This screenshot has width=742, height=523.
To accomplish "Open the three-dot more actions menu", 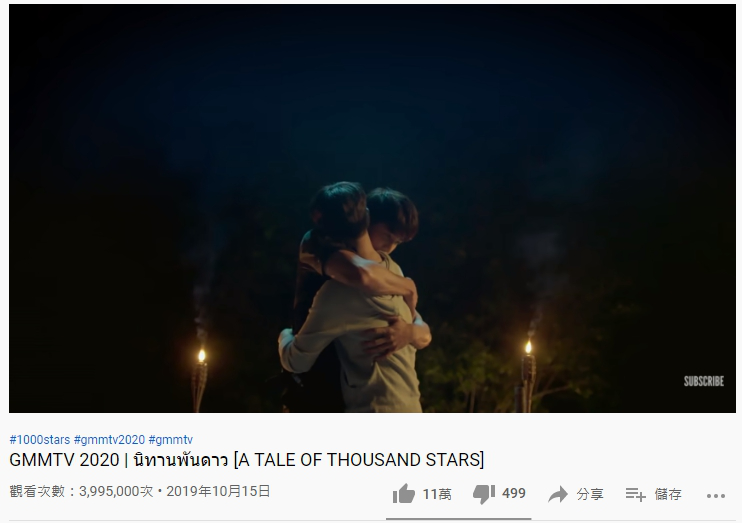I will coord(716,496).
